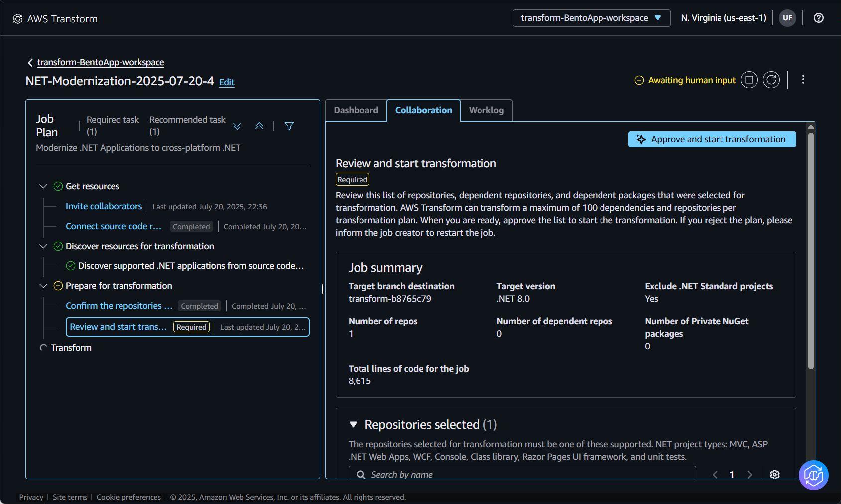Select the Review and start transformation task

188,327
